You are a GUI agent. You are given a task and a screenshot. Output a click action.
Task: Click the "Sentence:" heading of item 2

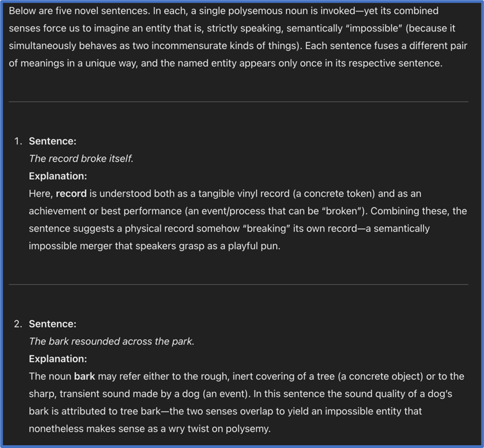(x=52, y=324)
